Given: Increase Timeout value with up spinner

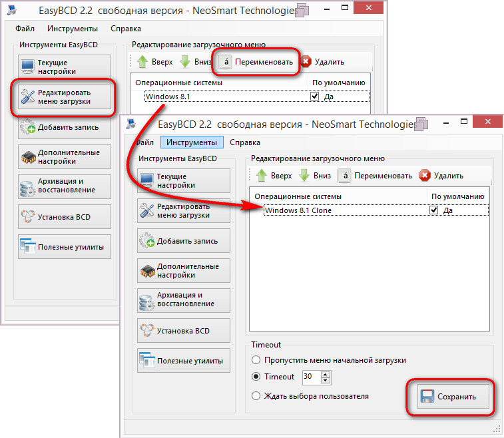Looking at the screenshot, I should click(x=326, y=374).
